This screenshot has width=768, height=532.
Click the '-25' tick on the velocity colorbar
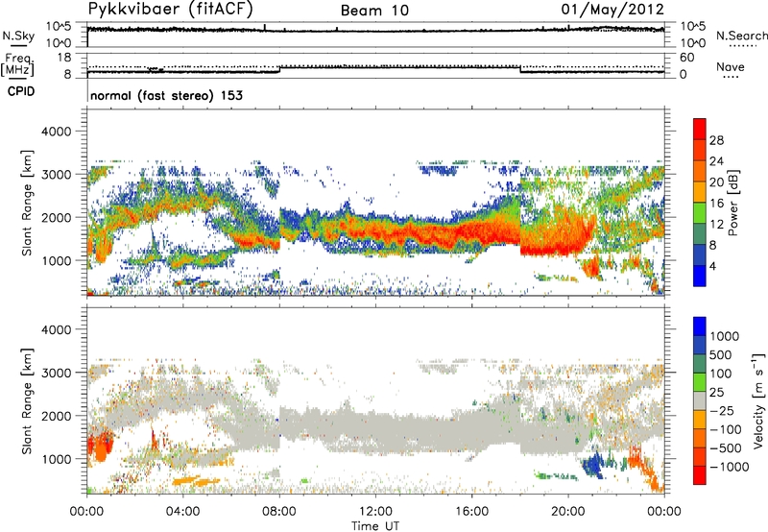point(721,410)
